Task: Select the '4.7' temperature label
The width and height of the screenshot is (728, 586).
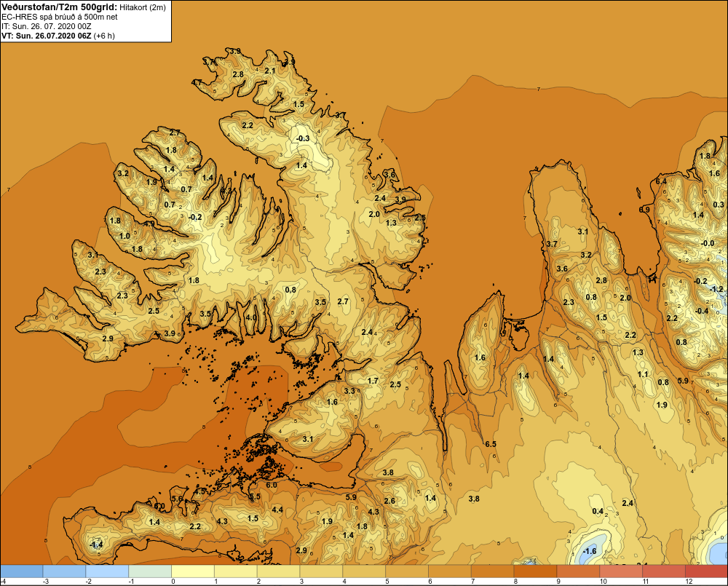Action: (x=197, y=83)
